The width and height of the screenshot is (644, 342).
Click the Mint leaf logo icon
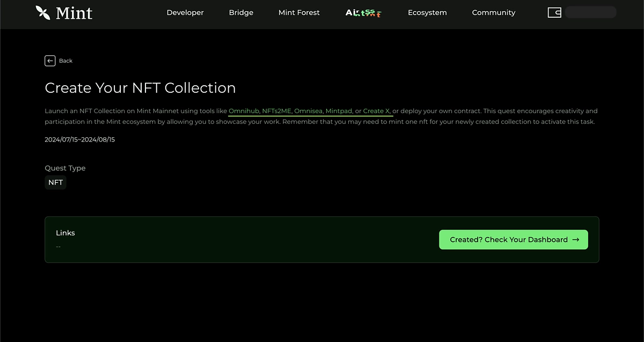pos(43,12)
